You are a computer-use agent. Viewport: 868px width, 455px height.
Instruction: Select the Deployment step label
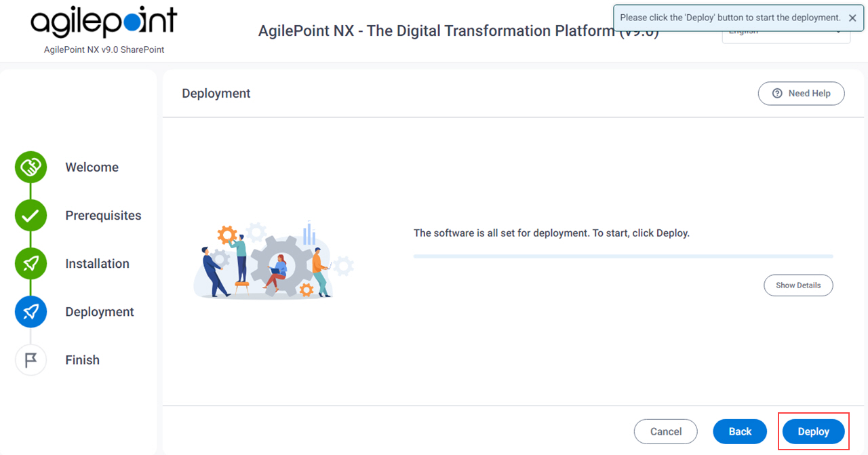point(100,312)
